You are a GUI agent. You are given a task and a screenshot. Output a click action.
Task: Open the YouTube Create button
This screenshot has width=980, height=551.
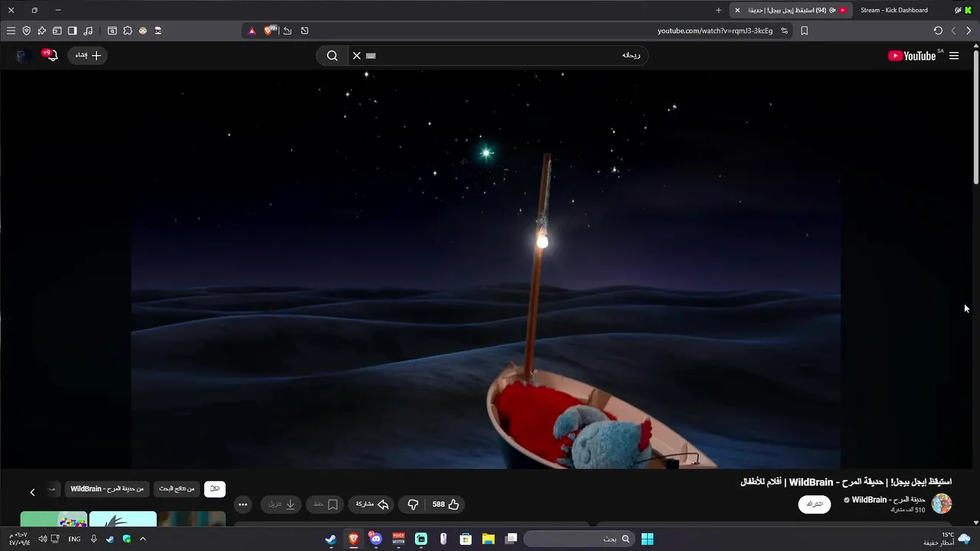pyautogui.click(x=88, y=55)
